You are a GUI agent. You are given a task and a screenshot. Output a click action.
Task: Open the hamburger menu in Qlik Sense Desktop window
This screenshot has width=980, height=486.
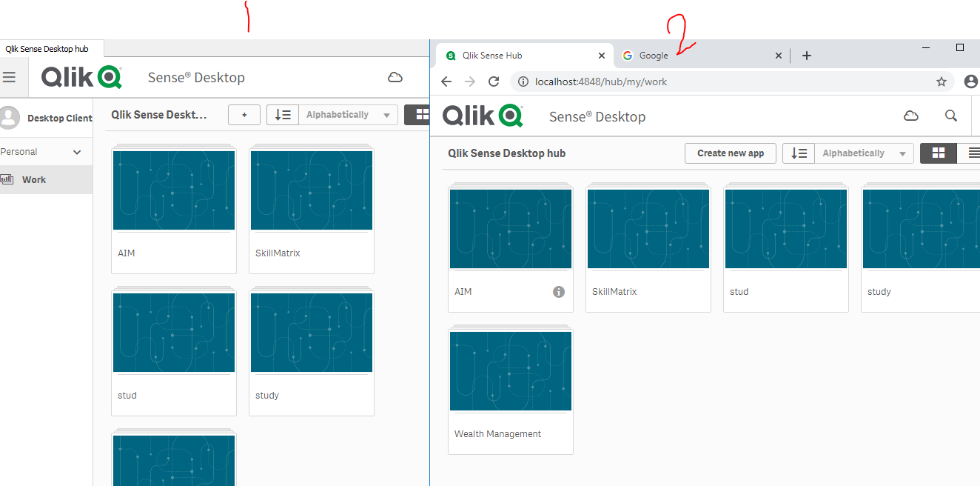[9, 77]
